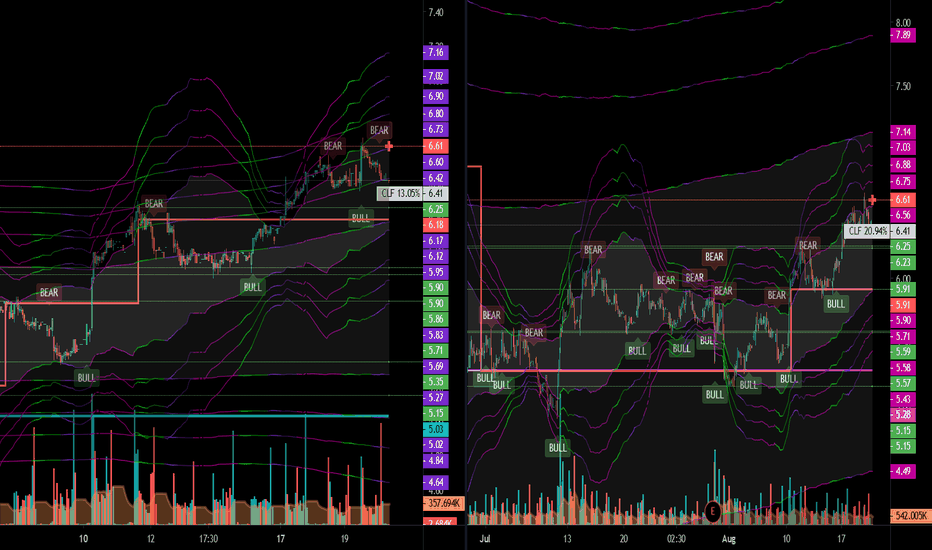Click the 'Aug' date on right chart time axis

click(x=729, y=539)
